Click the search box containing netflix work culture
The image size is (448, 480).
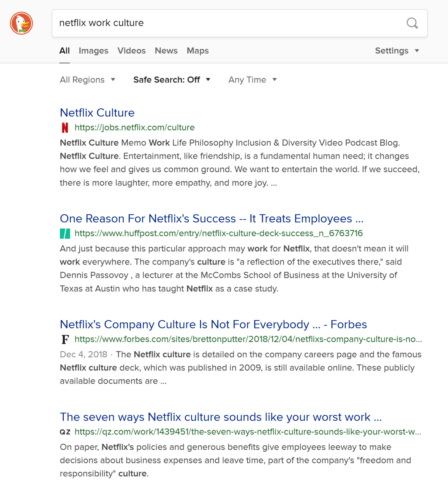(228, 23)
